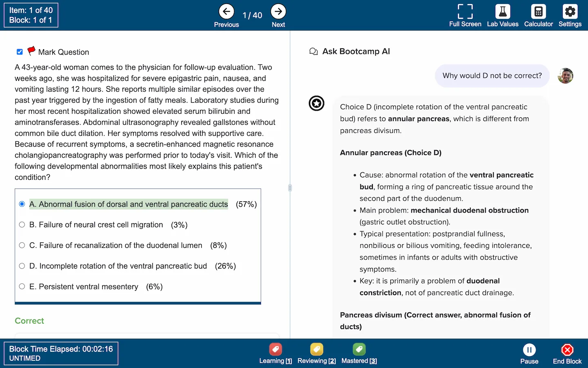Screen dimensions: 588x368
Task: Click the red Learning icon
Action: pos(276,350)
